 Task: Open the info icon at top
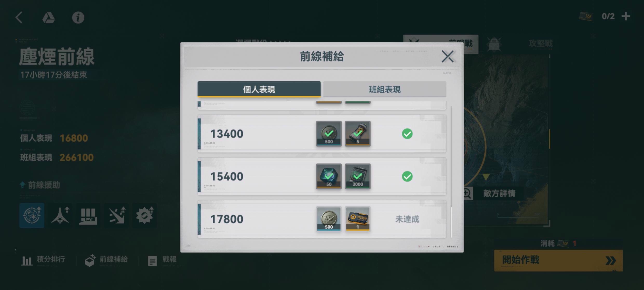point(78,18)
